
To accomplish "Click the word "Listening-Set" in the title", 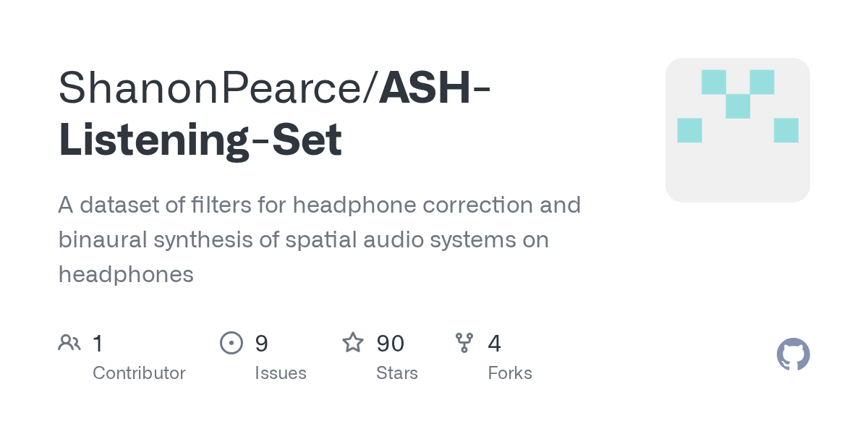I will point(200,140).
